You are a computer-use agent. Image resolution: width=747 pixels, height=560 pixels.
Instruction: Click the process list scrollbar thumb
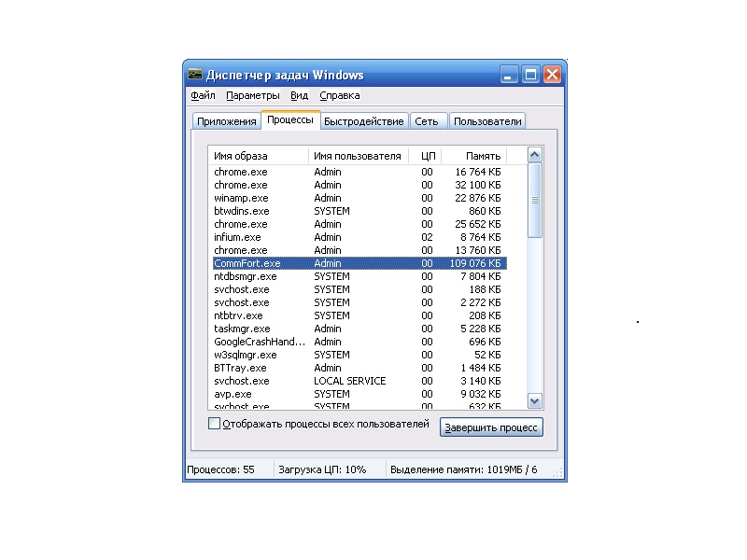535,200
